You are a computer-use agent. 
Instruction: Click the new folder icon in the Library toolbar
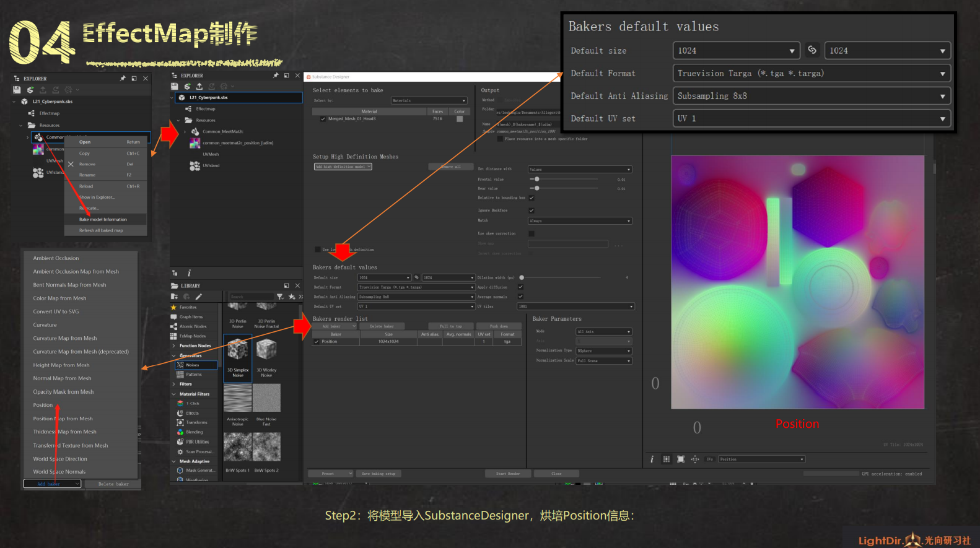click(x=175, y=297)
